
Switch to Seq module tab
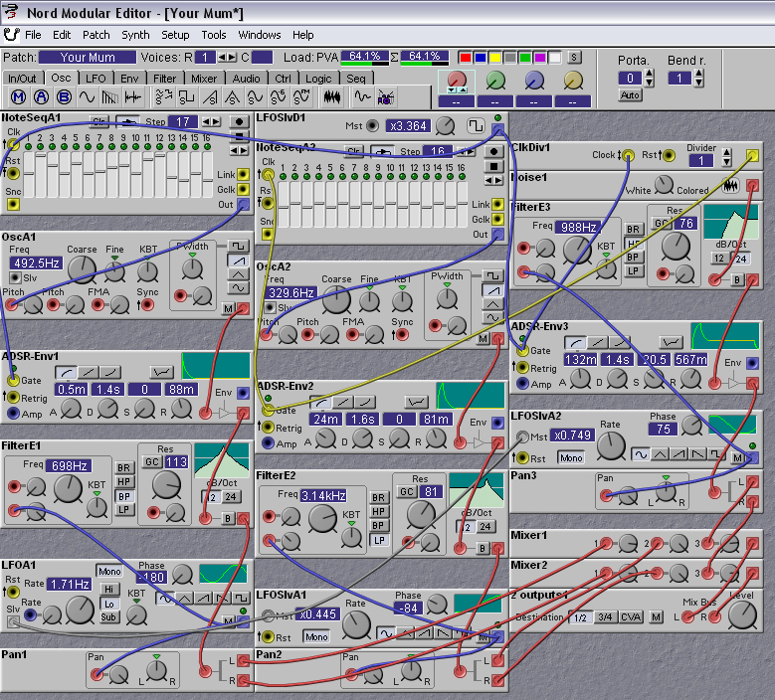pyautogui.click(x=356, y=79)
